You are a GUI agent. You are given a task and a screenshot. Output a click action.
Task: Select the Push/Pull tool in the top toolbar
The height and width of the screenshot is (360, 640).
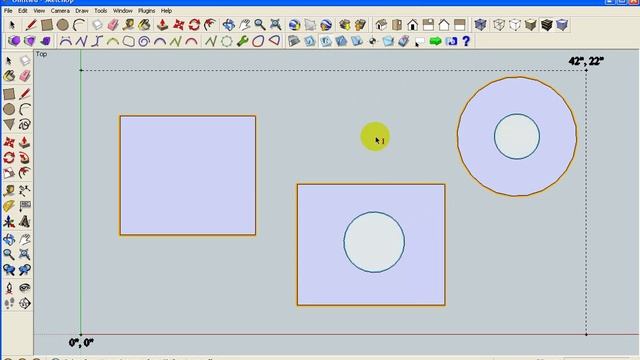point(162,25)
